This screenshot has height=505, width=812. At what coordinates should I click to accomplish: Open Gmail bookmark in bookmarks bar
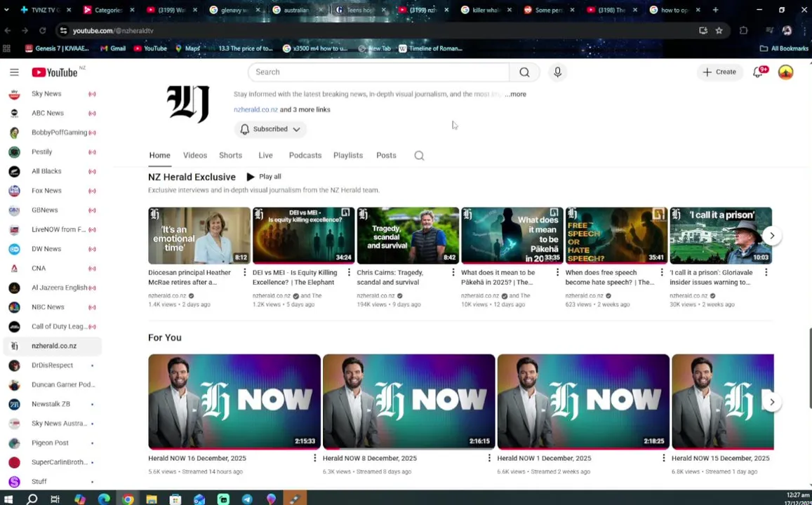pyautogui.click(x=113, y=48)
